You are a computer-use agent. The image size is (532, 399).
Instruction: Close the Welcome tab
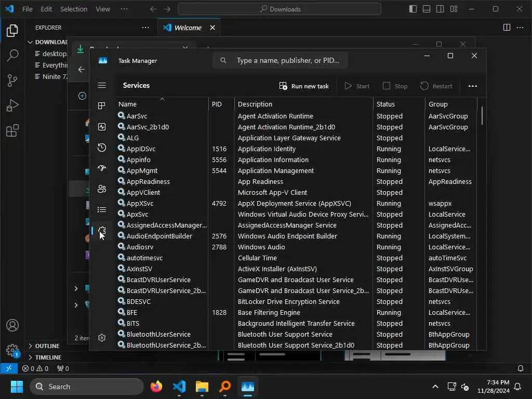(212, 28)
